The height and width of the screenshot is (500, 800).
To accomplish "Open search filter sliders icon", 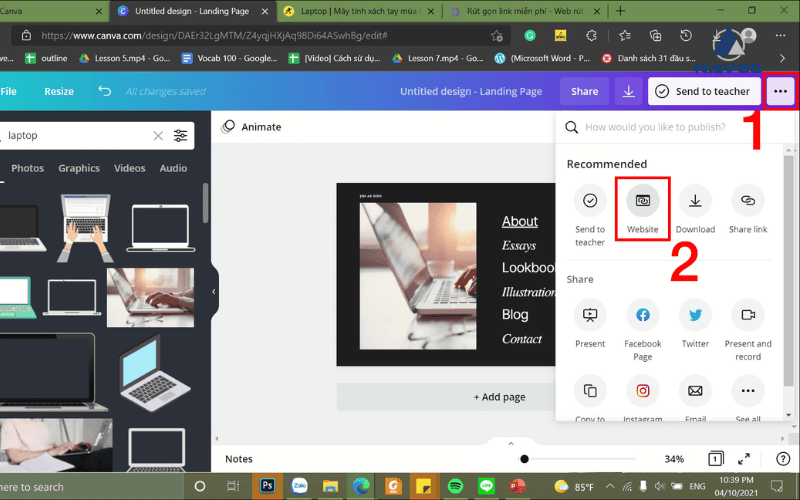I will (181, 135).
